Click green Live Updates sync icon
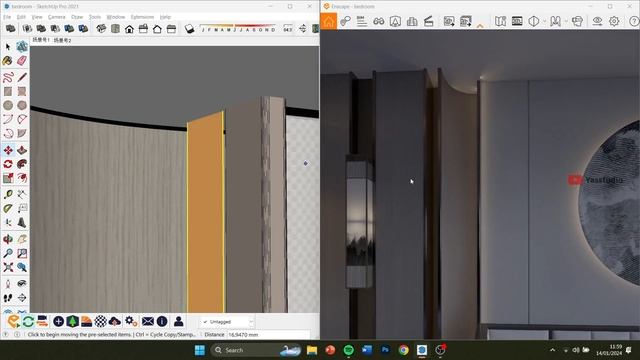 pyautogui.click(x=28, y=321)
